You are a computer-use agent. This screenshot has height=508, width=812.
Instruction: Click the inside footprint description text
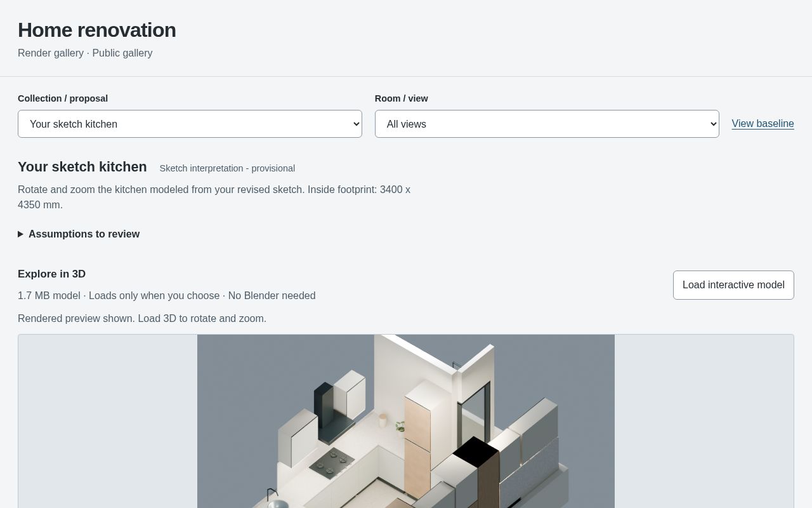click(214, 197)
